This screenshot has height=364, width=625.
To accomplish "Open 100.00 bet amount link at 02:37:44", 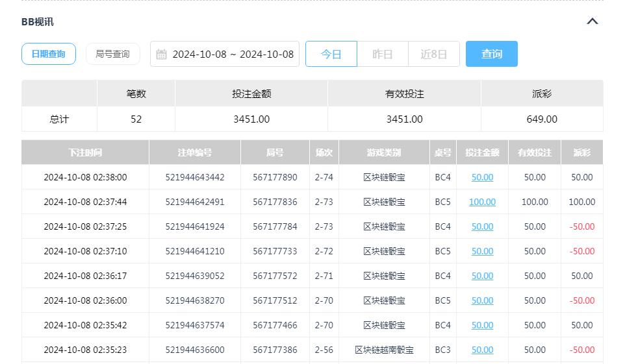I will (482, 202).
